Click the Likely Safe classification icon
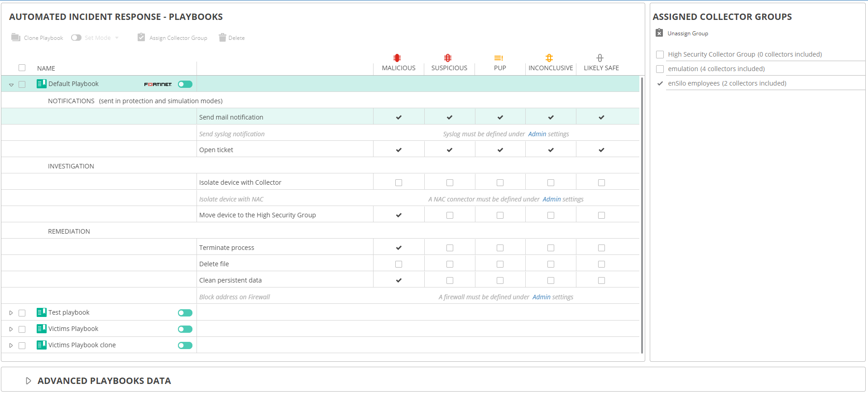 click(600, 58)
